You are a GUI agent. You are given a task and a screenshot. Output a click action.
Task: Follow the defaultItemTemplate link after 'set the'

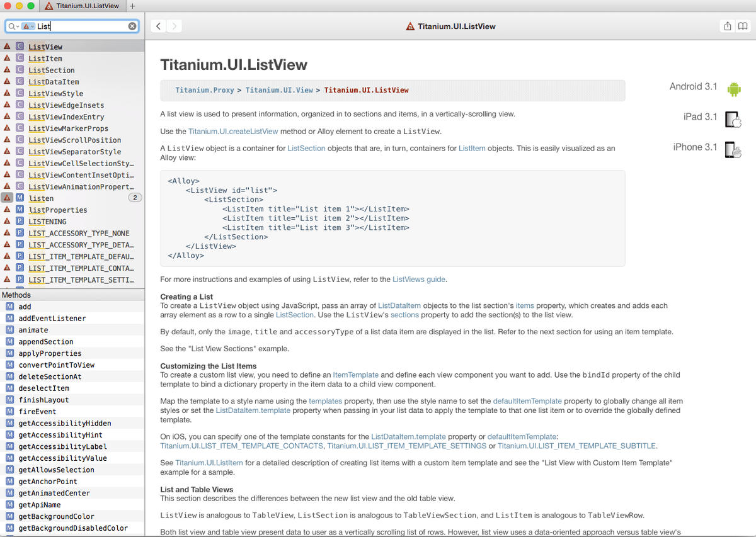pyautogui.click(x=527, y=401)
